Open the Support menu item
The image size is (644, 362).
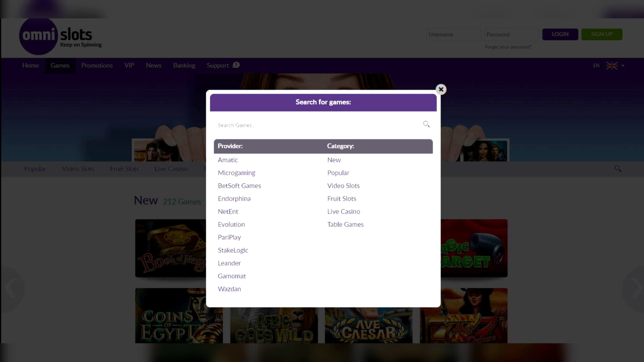[x=218, y=65]
